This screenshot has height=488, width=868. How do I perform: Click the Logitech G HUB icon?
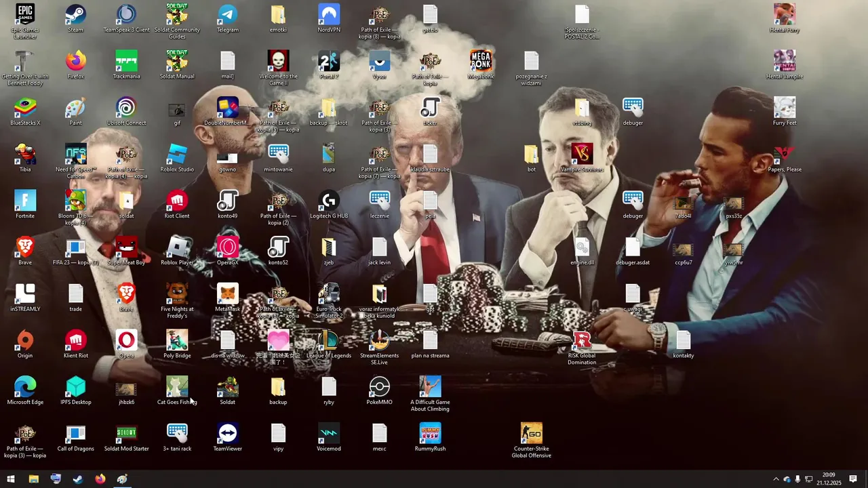329,205
